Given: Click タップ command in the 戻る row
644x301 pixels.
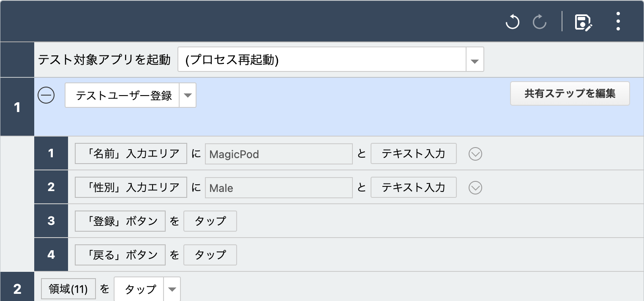Looking at the screenshot, I should click(210, 255).
